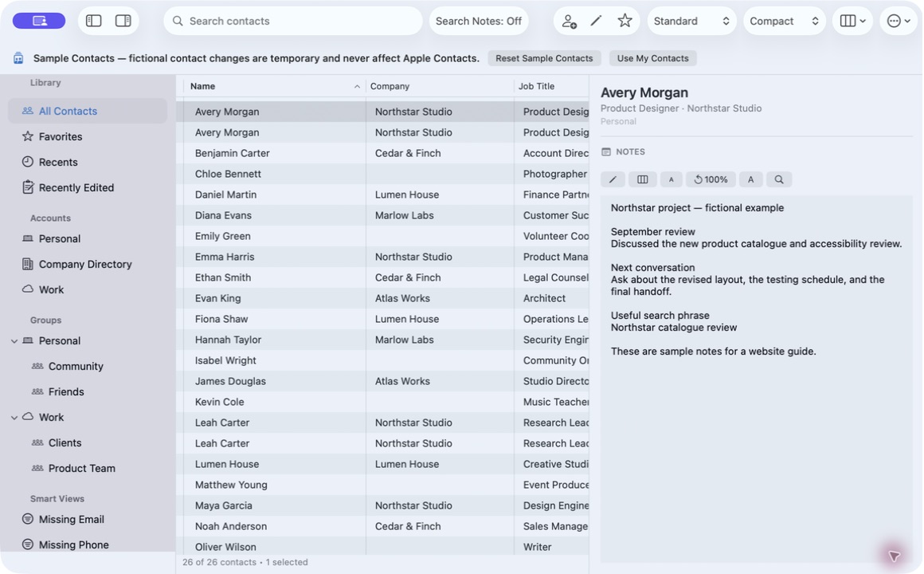Image resolution: width=924 pixels, height=574 pixels.
Task: Open Recents in the sidebar
Action: 87,162
